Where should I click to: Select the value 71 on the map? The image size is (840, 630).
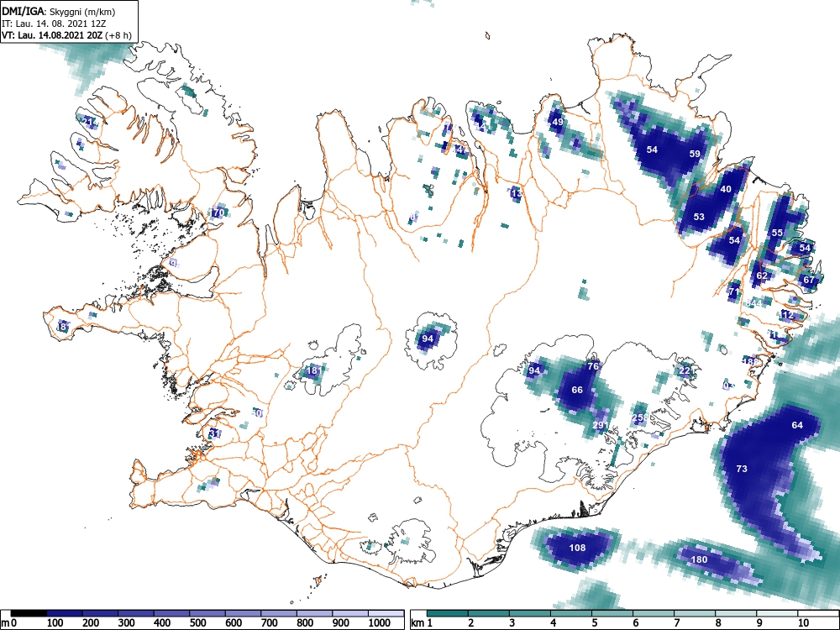coord(734,292)
